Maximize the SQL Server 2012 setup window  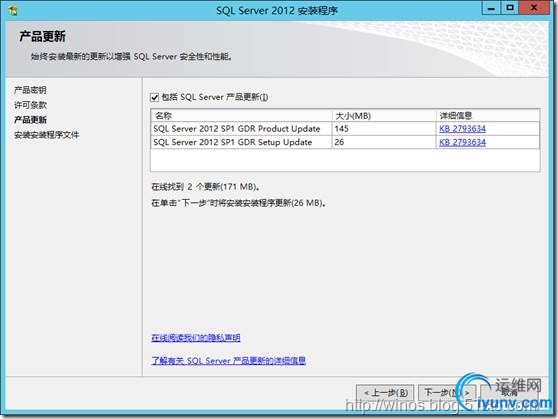[510, 9]
